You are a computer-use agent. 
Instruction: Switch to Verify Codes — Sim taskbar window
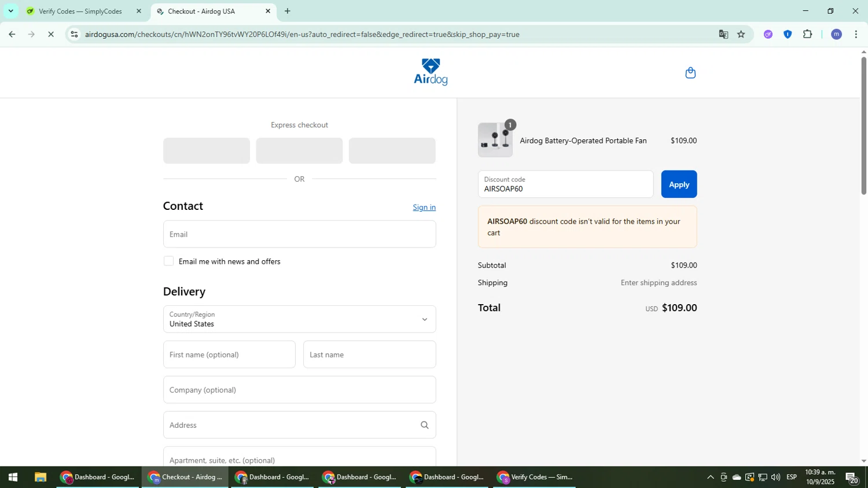click(535, 477)
